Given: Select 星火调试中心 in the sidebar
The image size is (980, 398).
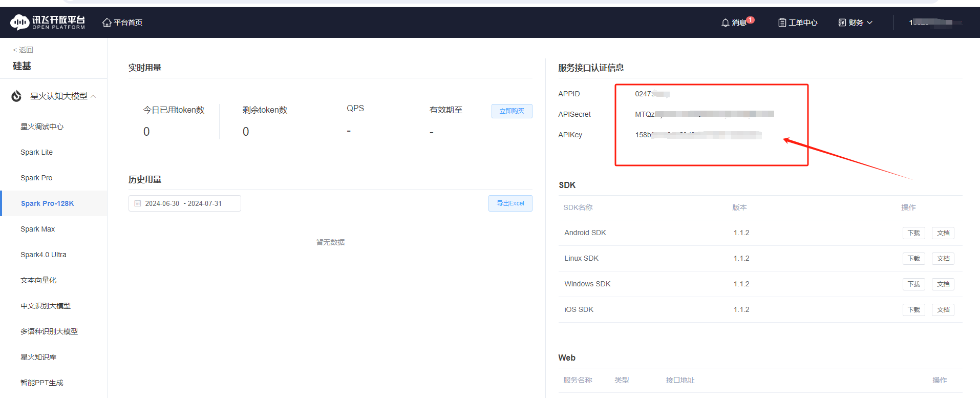Looking at the screenshot, I should [x=42, y=127].
